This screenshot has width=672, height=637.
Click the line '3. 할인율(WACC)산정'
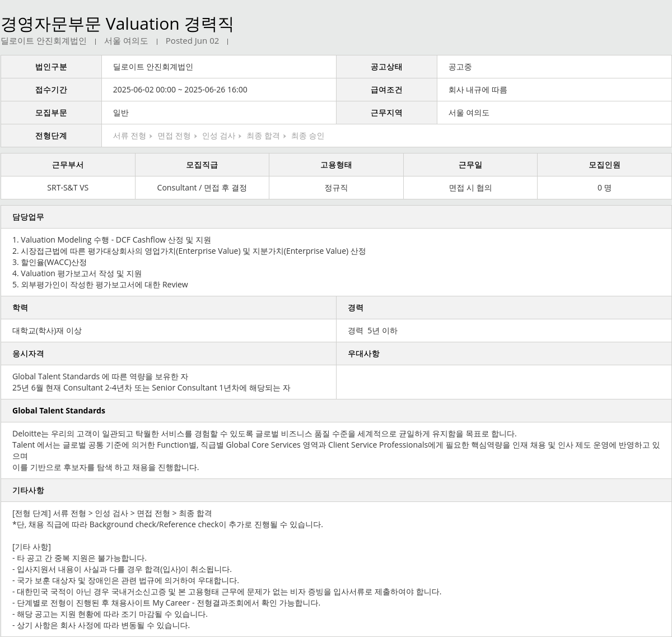[x=49, y=262]
